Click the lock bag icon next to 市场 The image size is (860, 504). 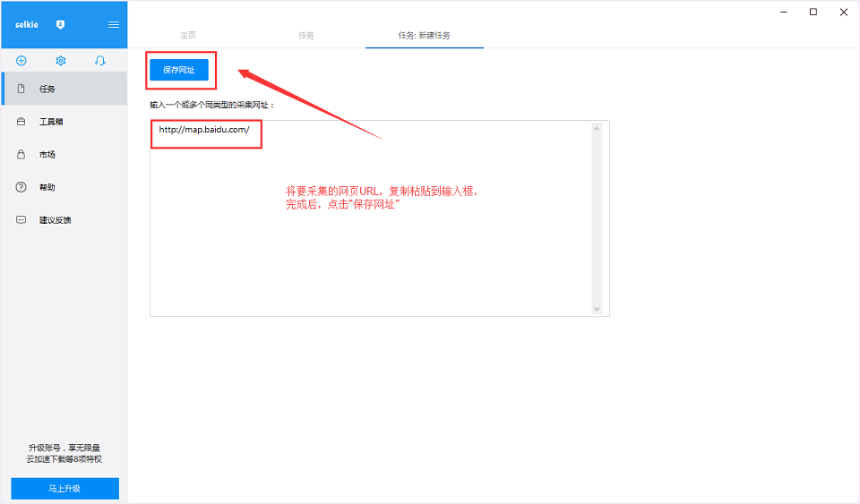[x=21, y=155]
